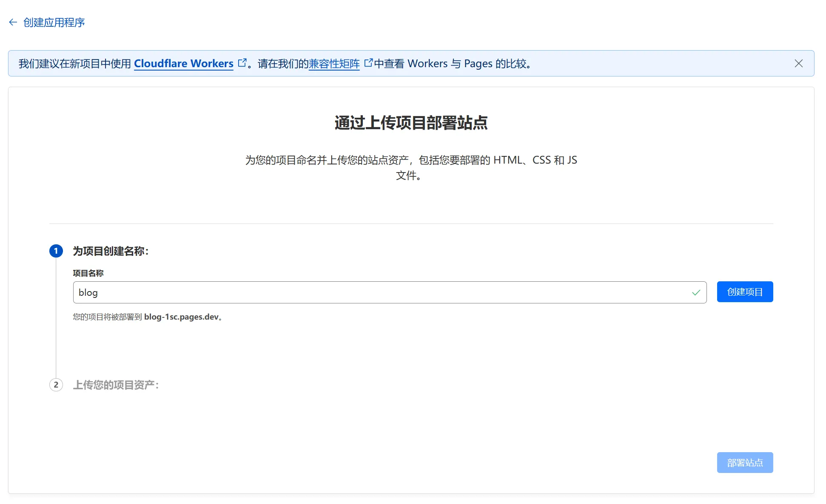The width and height of the screenshot is (826, 504).
Task: Open the Cloudflare Workers link
Action: 183,64
